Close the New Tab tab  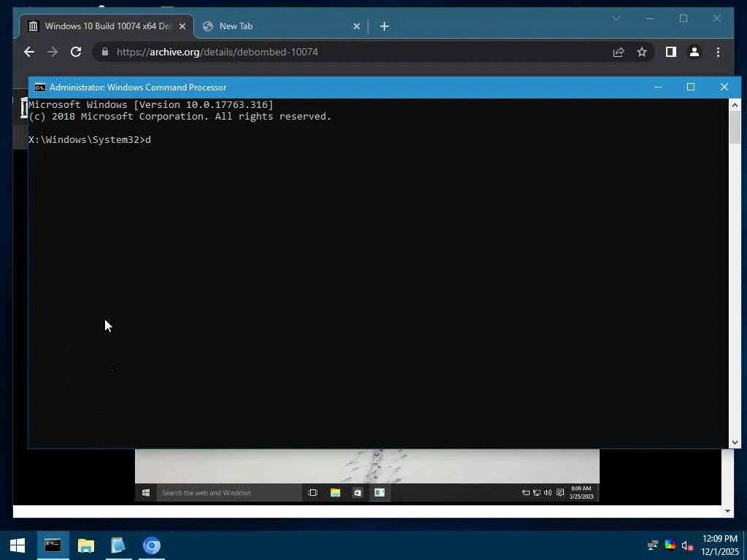[356, 27]
